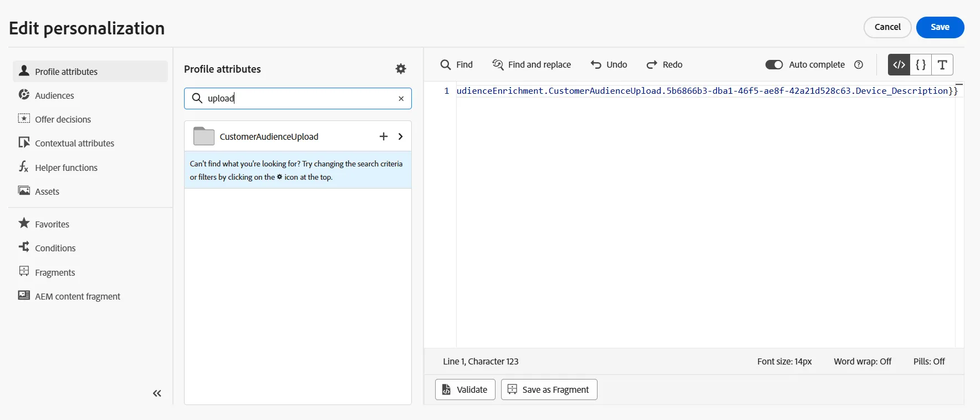The width and height of the screenshot is (980, 420).
Task: Open Find and replace
Action: [x=532, y=65]
